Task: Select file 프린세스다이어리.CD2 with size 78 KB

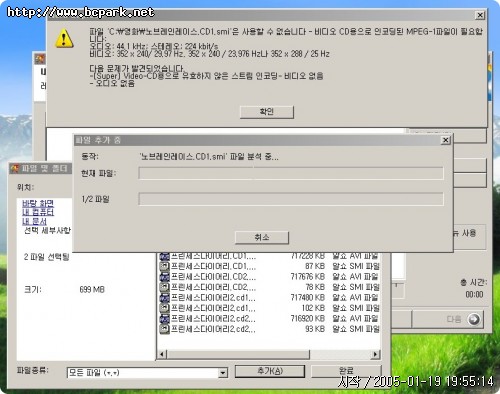Action: [213, 287]
